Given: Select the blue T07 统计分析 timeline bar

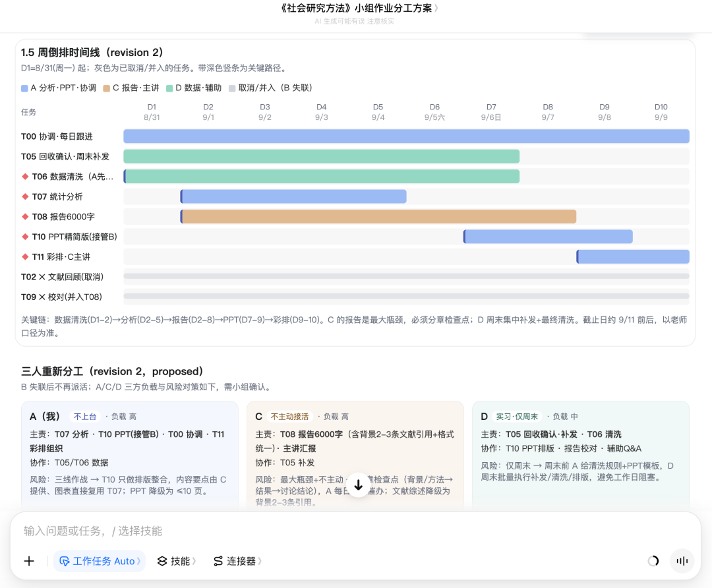Looking at the screenshot, I should pos(293,196).
